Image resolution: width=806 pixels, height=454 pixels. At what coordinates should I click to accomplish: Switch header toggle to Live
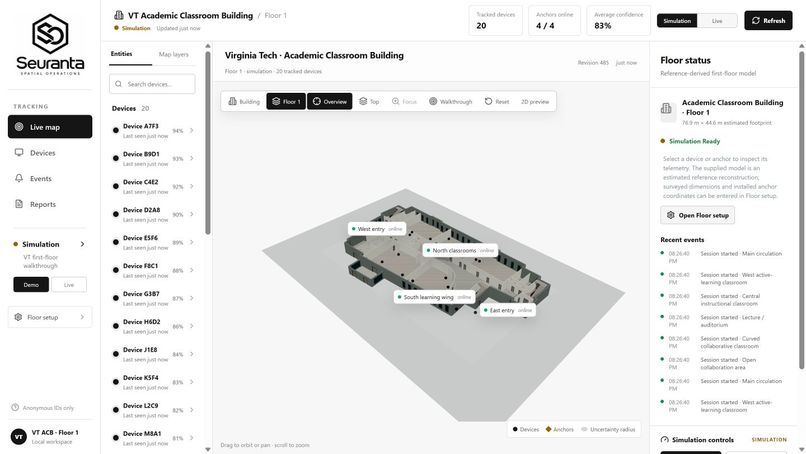(717, 21)
